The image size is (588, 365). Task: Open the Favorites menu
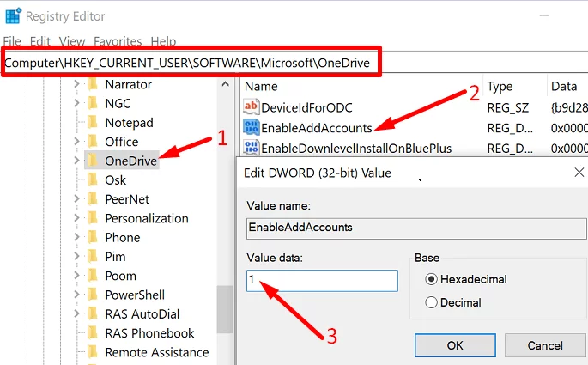pyautogui.click(x=118, y=41)
